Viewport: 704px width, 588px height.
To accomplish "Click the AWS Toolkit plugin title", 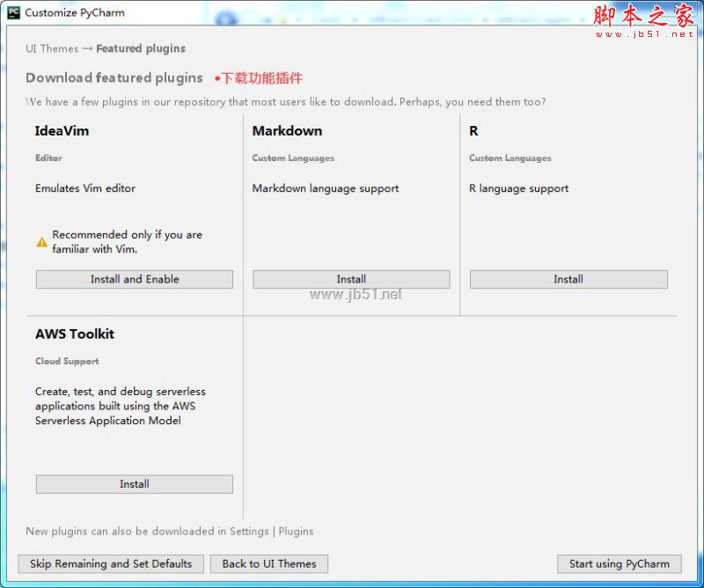I will pos(75,334).
